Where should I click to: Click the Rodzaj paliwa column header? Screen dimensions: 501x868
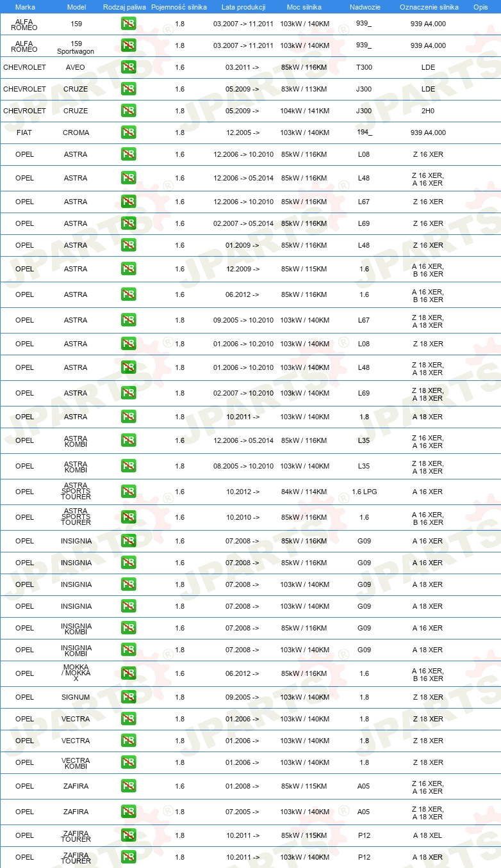coord(124,7)
